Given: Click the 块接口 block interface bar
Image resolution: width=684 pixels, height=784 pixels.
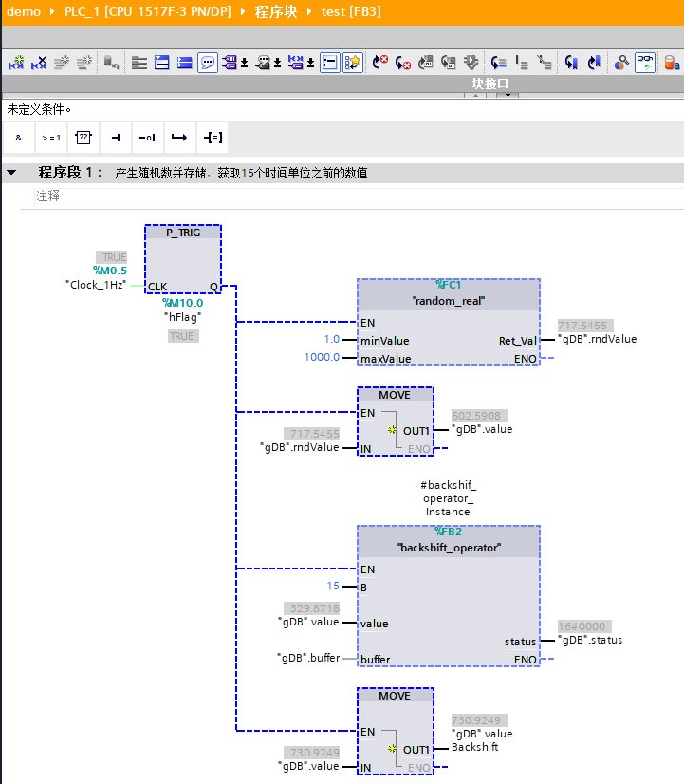Looking at the screenshot, I should pyautogui.click(x=342, y=84).
